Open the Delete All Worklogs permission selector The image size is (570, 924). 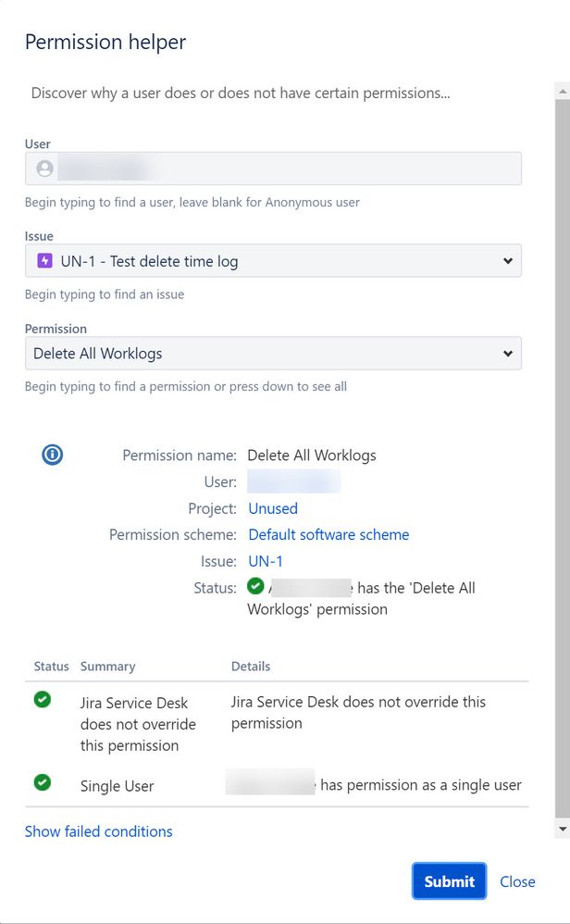[273, 354]
